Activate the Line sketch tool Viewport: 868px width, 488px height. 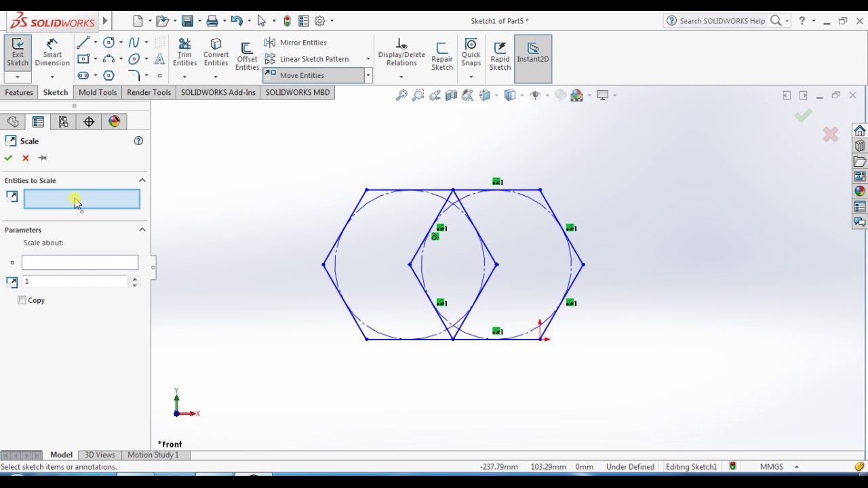click(83, 42)
